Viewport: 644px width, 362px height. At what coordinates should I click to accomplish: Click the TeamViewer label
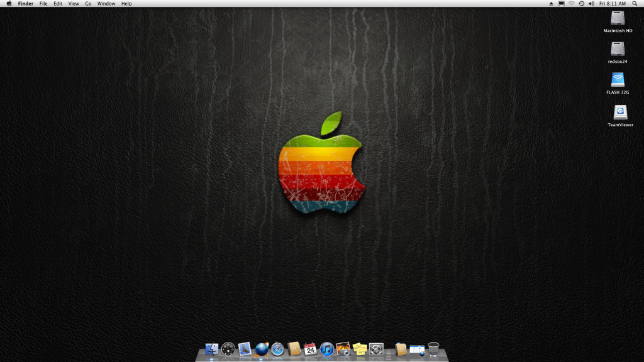click(620, 125)
